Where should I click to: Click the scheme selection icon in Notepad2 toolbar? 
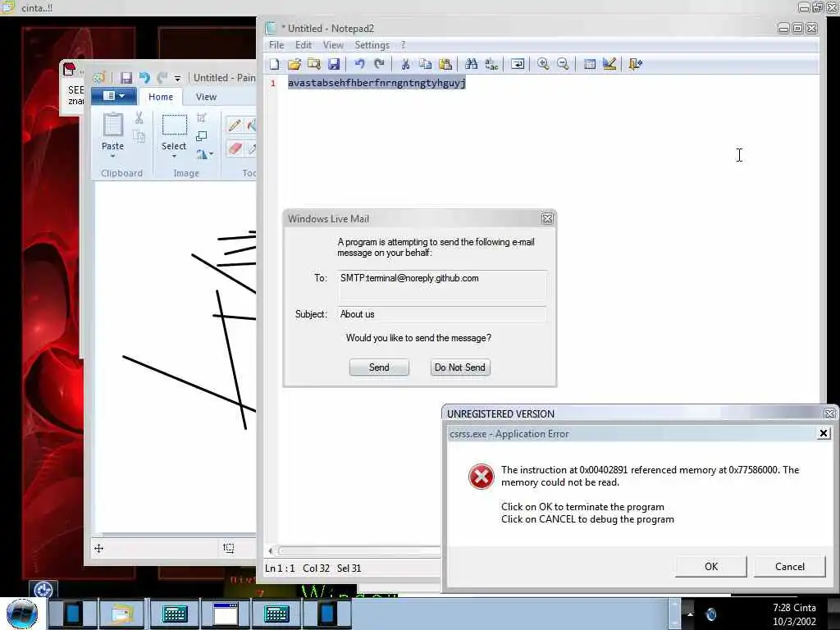tap(590, 64)
